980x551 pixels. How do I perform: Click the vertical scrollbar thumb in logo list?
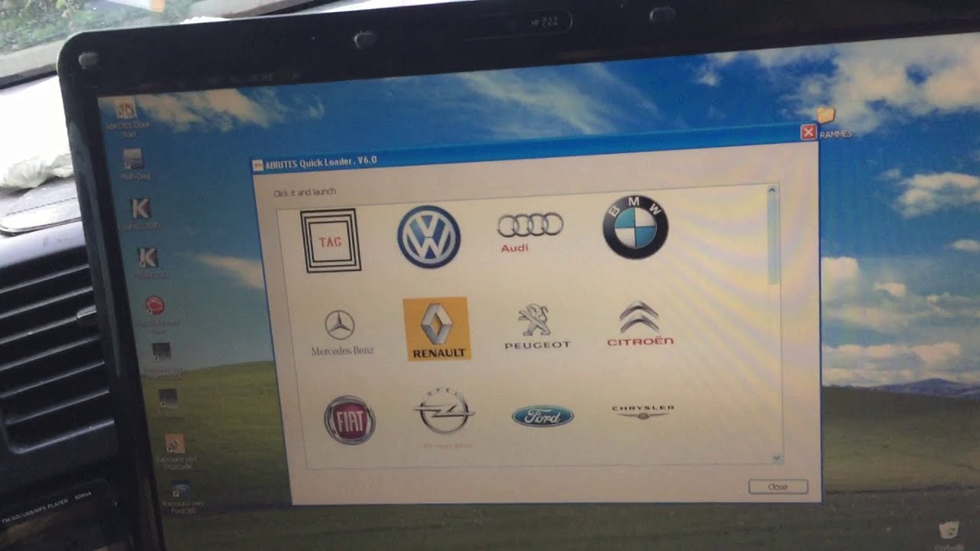pyautogui.click(x=773, y=240)
